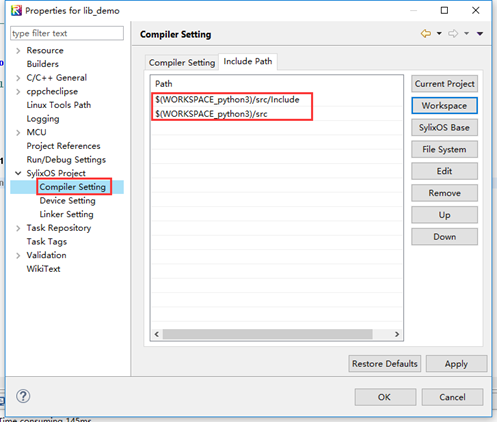
Task: Expand the Validation tree node
Action: [18, 255]
